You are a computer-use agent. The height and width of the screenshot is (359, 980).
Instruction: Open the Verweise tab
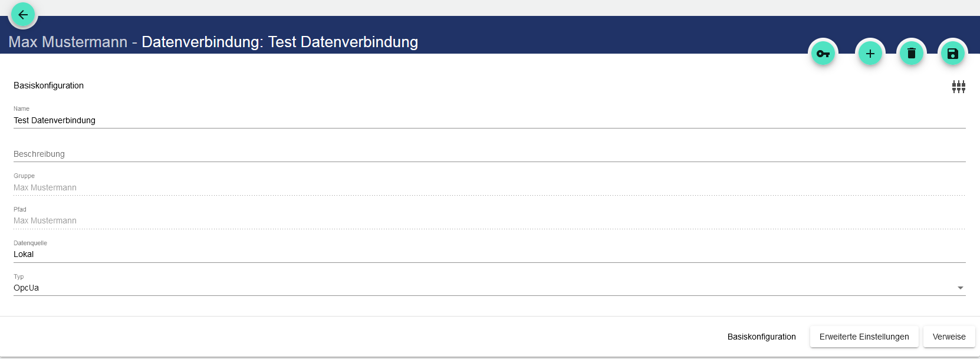pyautogui.click(x=949, y=337)
